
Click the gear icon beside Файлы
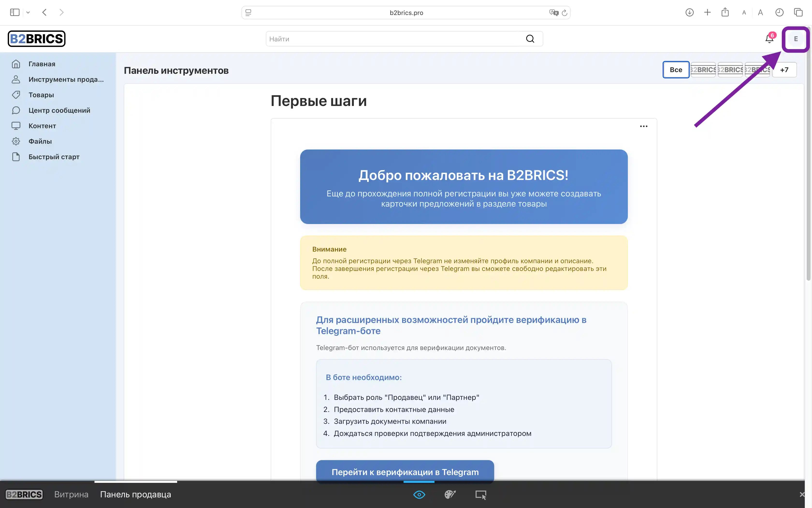coord(16,141)
